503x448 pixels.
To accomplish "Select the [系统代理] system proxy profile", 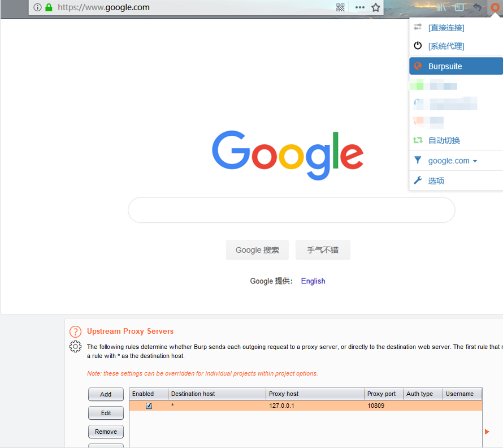I will tap(456, 46).
